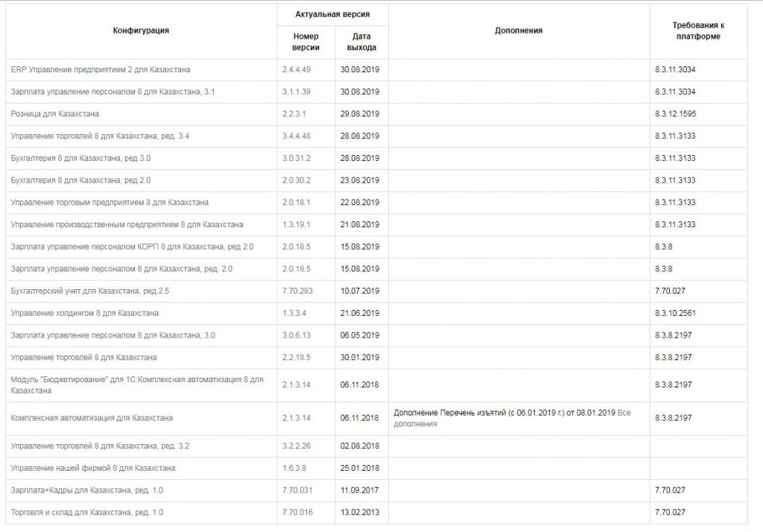Open Управление холдингом 8 для Казахстана
The image size is (763, 532).
point(84,313)
